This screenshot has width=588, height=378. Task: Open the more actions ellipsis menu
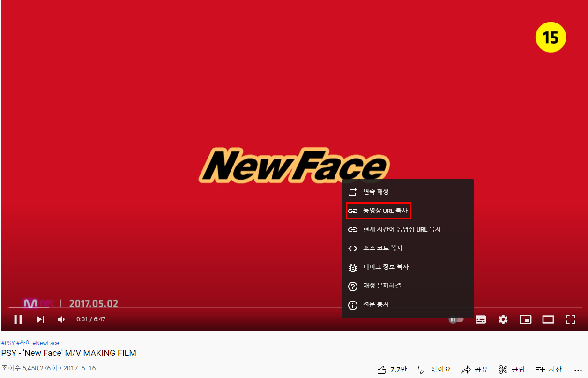coord(578,370)
